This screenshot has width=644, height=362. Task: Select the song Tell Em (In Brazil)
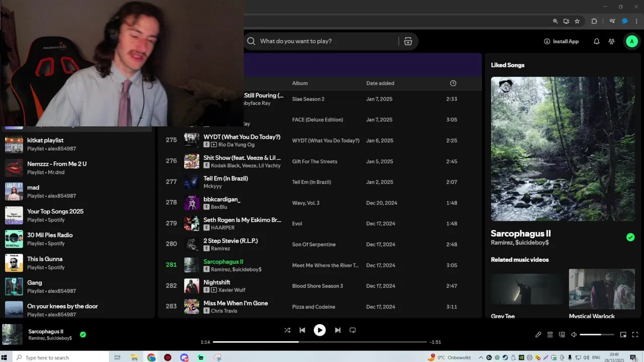tap(225, 178)
